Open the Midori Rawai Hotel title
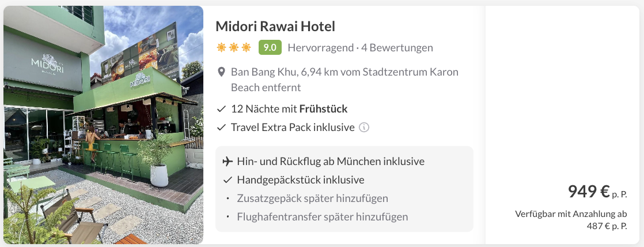This screenshot has width=644, height=247. point(275,27)
